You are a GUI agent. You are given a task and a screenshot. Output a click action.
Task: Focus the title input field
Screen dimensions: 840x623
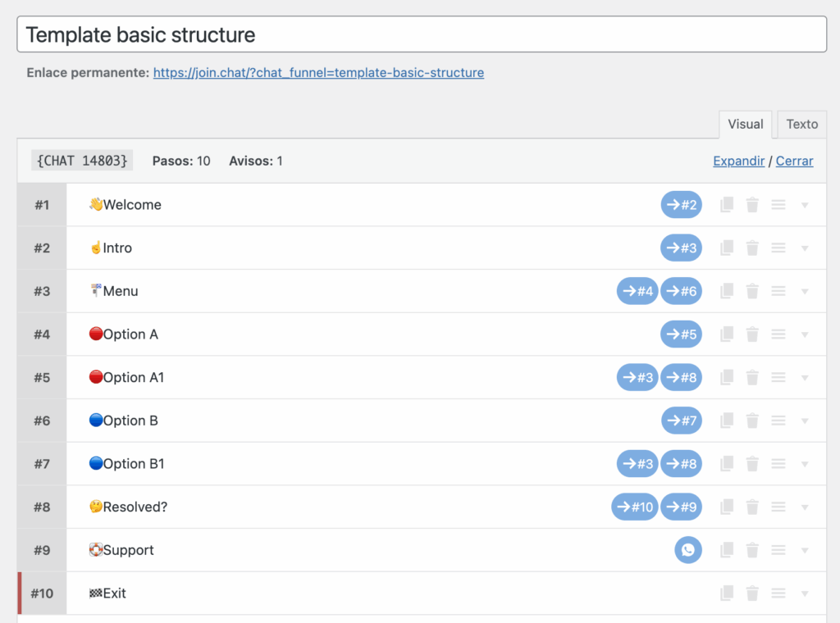(422, 35)
